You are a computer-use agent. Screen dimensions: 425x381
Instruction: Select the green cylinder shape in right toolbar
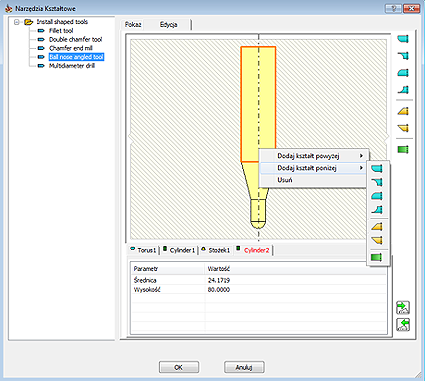click(403, 149)
